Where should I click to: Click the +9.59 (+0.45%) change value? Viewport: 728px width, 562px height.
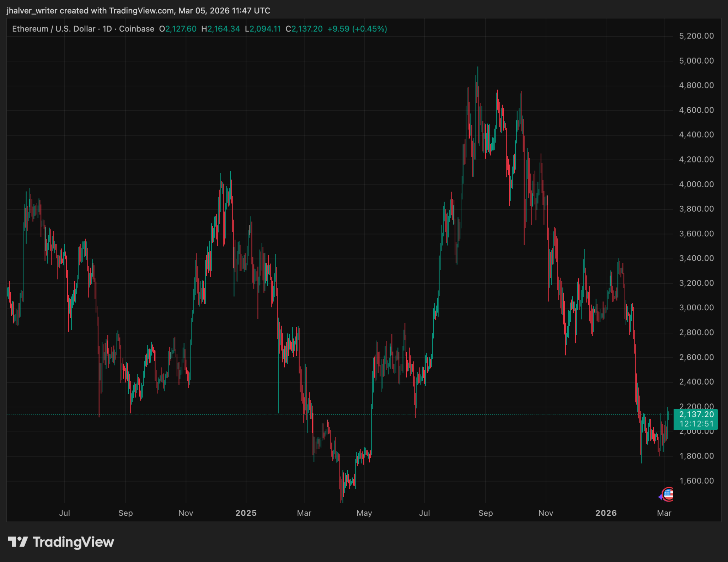click(357, 29)
